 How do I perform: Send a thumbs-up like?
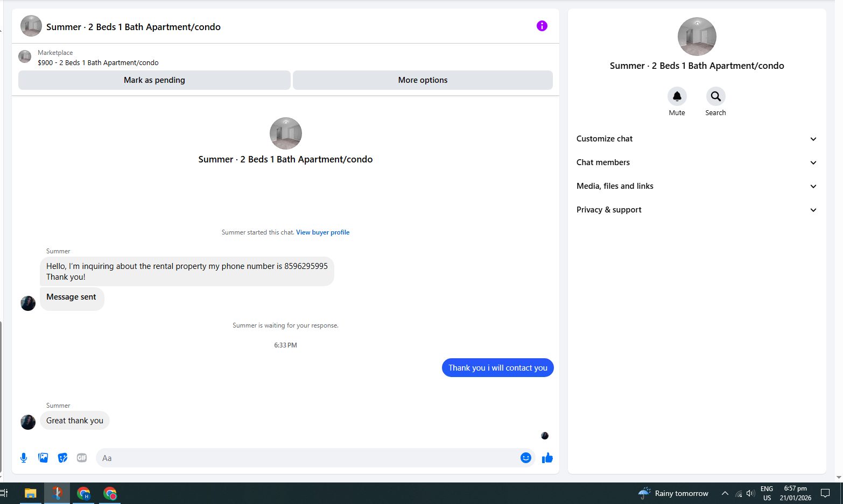547,458
